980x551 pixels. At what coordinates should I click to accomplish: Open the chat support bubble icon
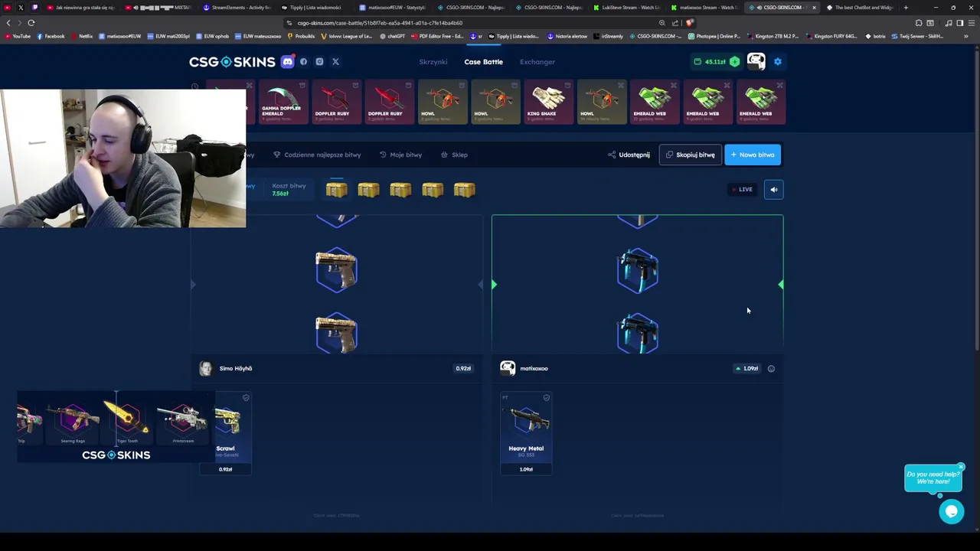click(952, 512)
